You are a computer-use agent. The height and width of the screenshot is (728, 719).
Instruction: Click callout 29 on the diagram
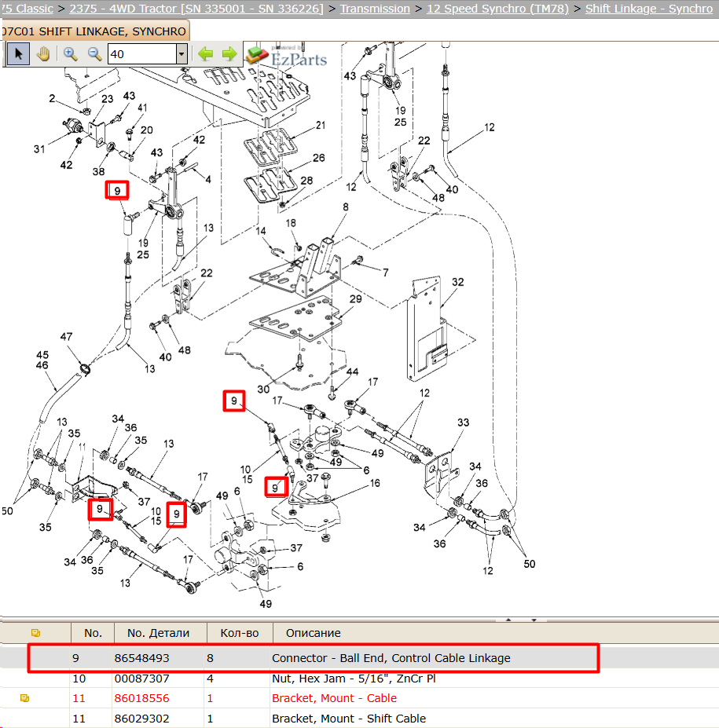[355, 299]
